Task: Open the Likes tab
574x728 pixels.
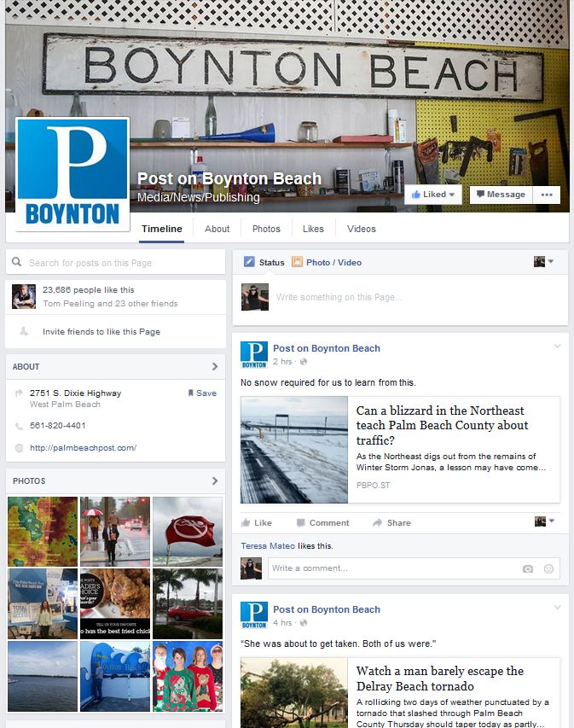Action: point(313,229)
